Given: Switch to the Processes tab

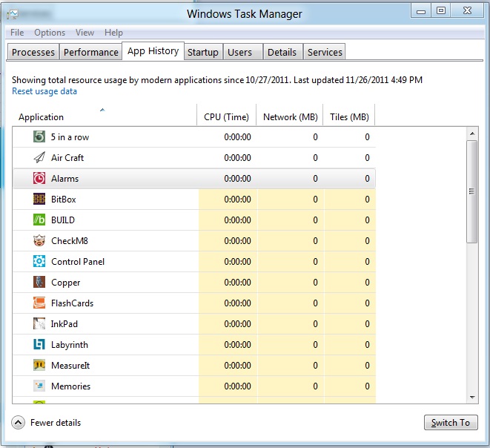Looking at the screenshot, I should click(x=33, y=52).
